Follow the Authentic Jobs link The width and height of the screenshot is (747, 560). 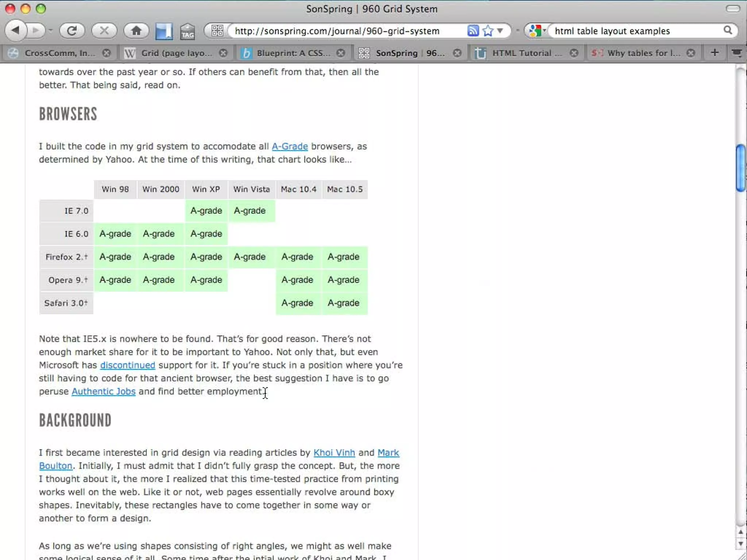point(104,391)
